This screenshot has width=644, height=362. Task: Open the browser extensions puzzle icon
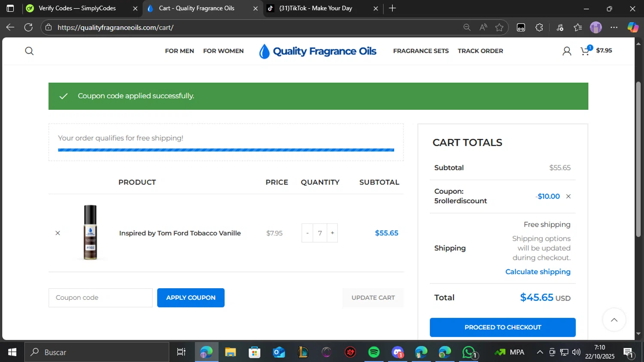539,27
